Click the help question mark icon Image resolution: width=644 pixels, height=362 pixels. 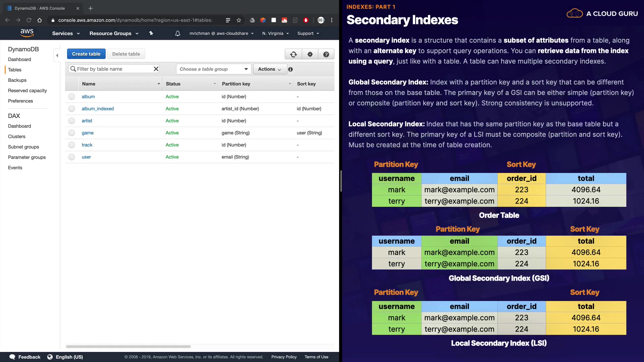pyautogui.click(x=326, y=54)
